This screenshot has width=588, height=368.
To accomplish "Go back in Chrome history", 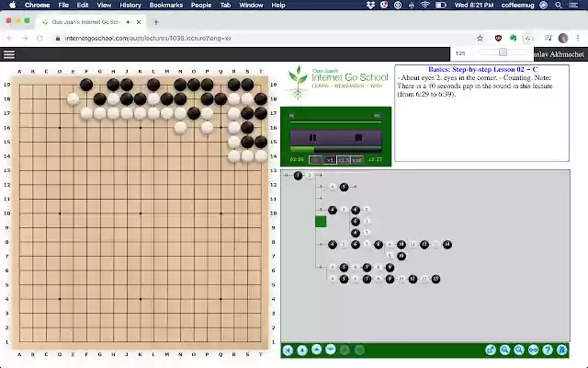I will pos(10,39).
